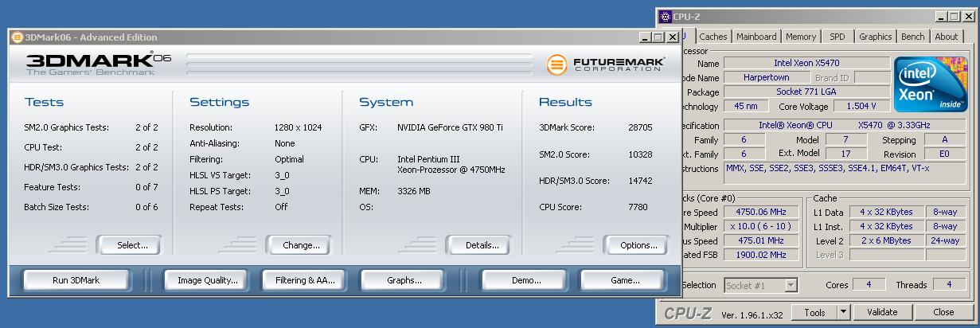980x328 pixels.
Task: Click the NVIDIA GeForce GTX 980 Ti text
Action: click(450, 127)
